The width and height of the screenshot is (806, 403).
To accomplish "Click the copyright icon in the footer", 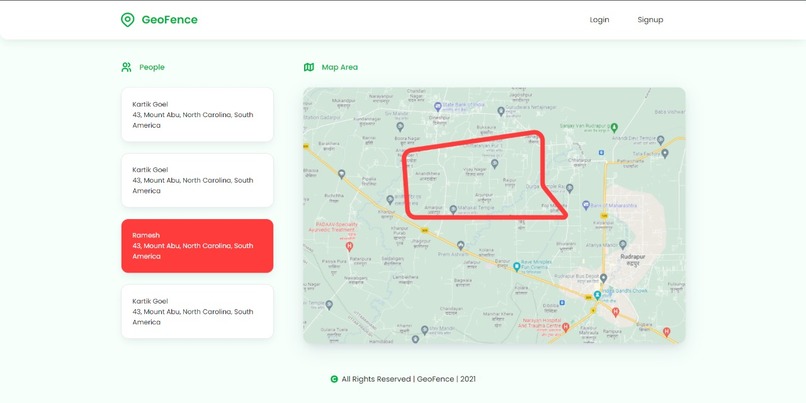I will point(334,379).
